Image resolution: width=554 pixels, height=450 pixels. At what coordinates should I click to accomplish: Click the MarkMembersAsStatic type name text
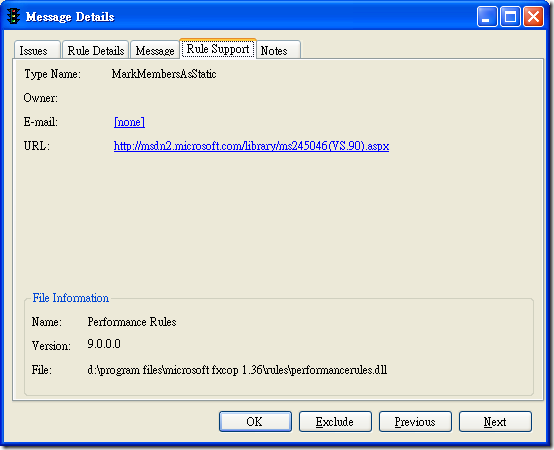coord(164,74)
